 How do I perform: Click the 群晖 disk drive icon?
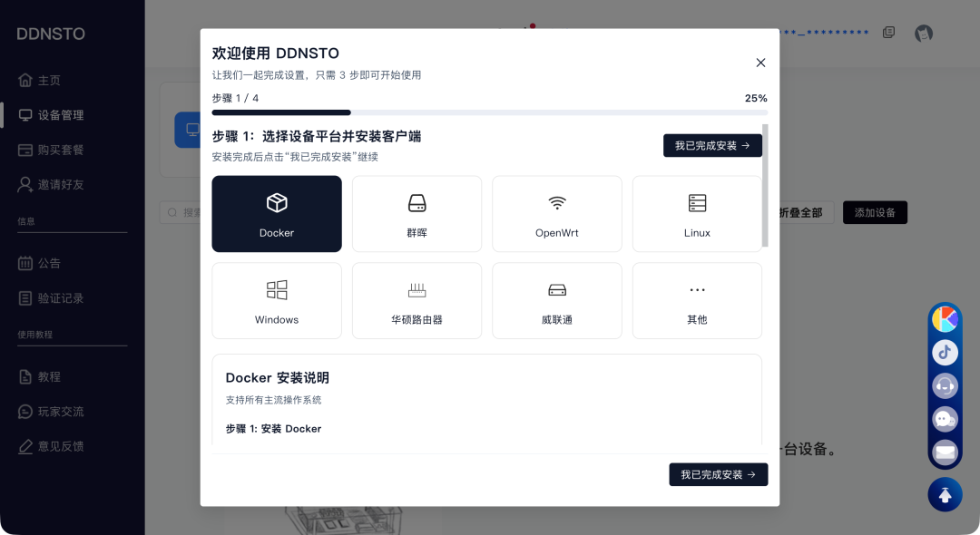click(x=416, y=203)
